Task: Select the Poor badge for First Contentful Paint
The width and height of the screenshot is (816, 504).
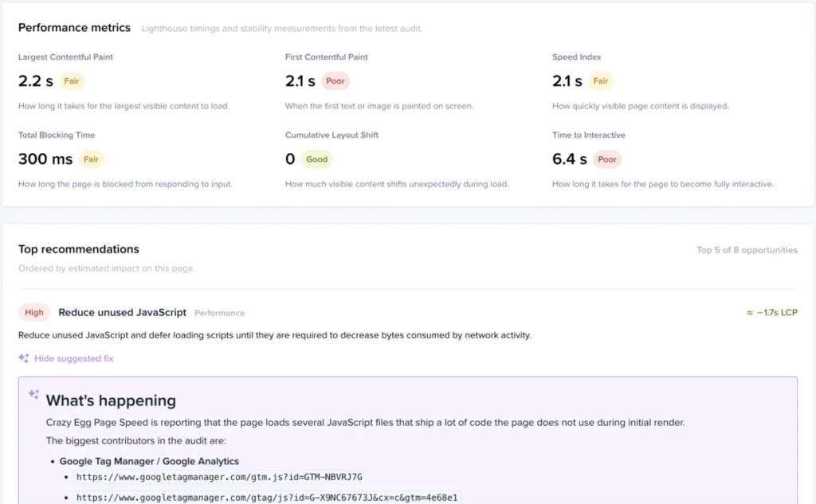Action: (x=335, y=81)
